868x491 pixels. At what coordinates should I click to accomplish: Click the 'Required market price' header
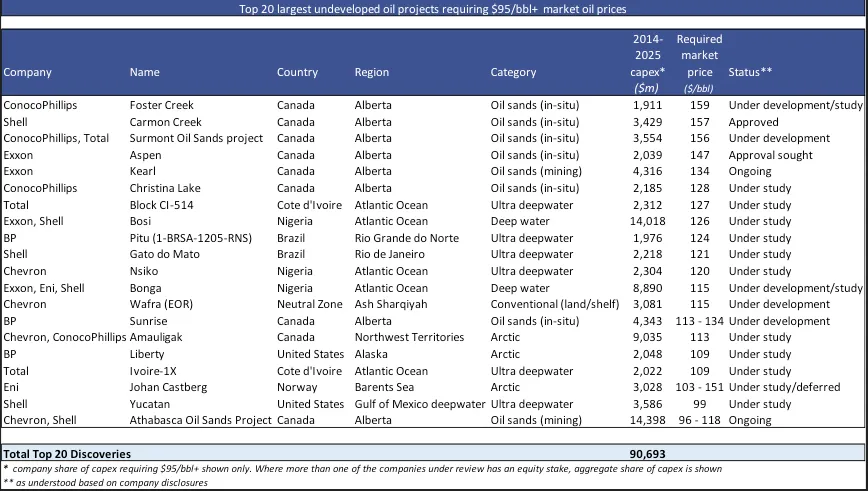pos(699,63)
